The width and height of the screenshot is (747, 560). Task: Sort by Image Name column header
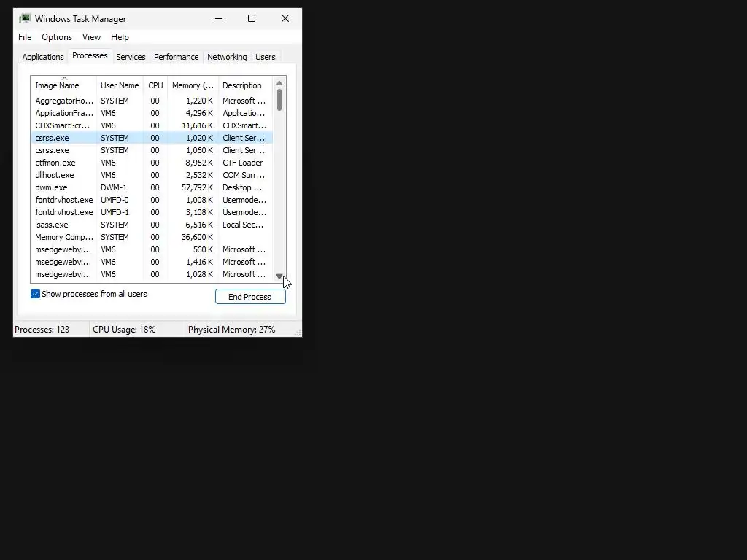coord(63,85)
